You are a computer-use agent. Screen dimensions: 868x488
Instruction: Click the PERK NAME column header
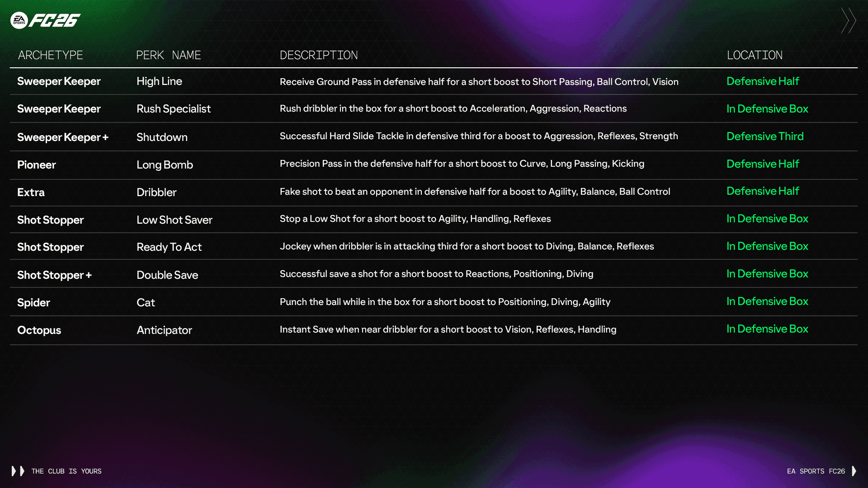(169, 55)
